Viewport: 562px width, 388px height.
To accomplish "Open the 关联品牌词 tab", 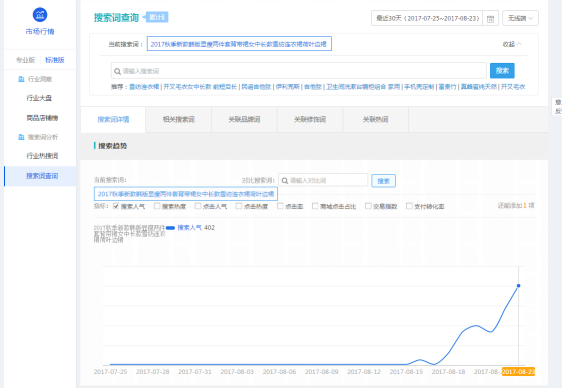I will (x=244, y=120).
